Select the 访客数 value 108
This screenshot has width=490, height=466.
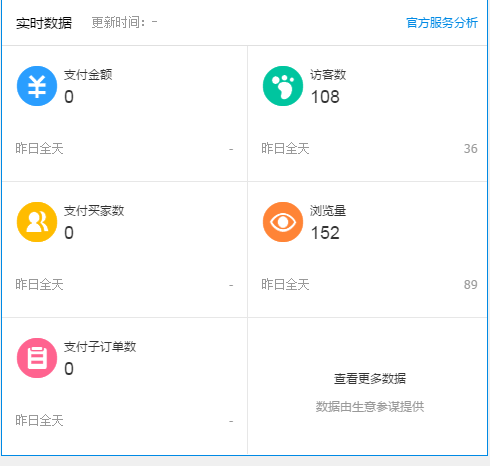(x=325, y=97)
